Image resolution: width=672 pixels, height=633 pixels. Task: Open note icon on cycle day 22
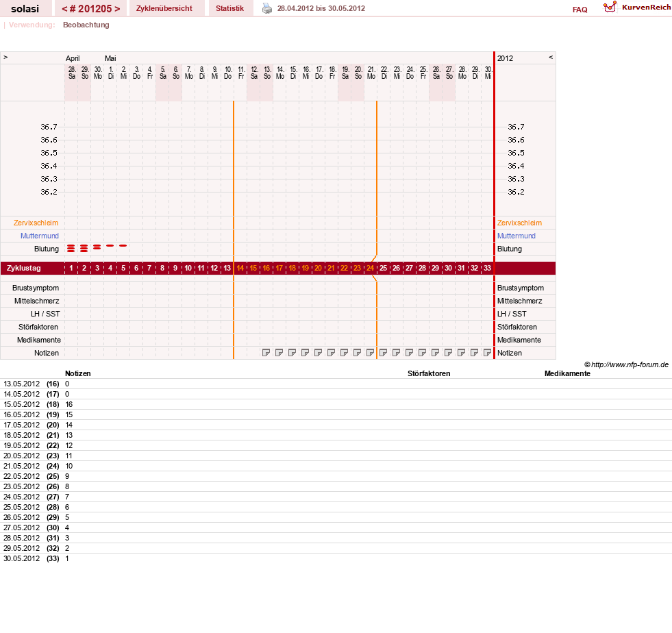pos(344,353)
